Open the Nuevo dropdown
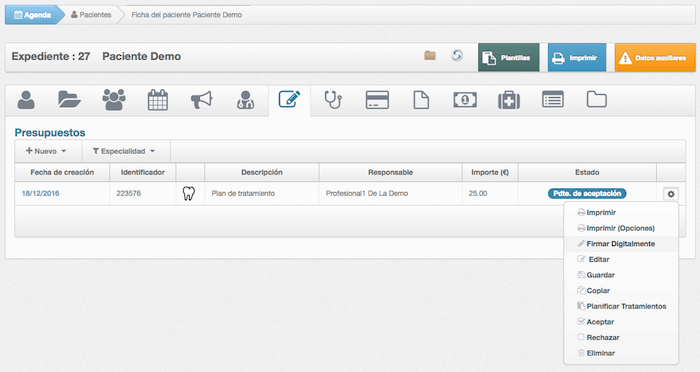 tap(46, 151)
